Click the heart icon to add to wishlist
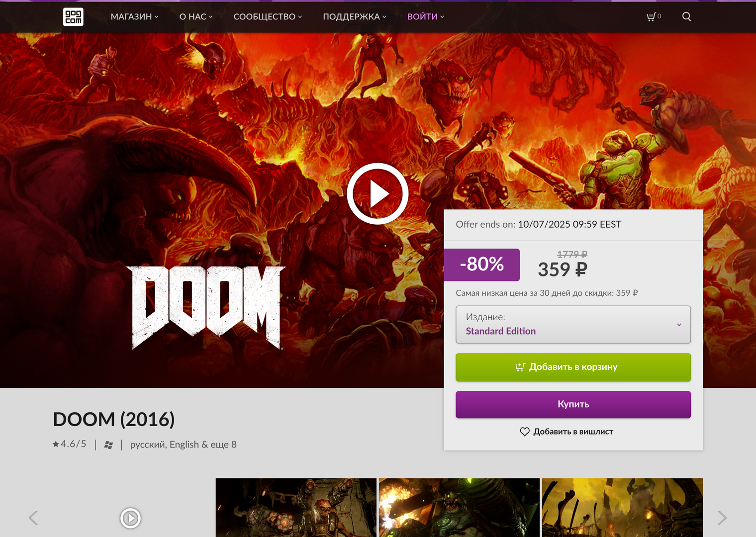 [x=525, y=432]
